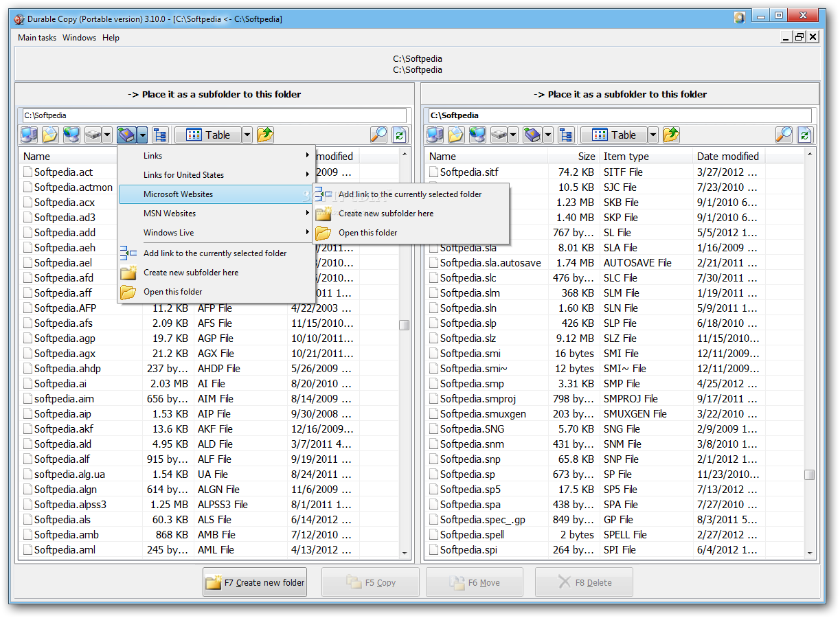Click the right panel scrollbar down arrow
The height and width of the screenshot is (618, 840).
(x=810, y=553)
